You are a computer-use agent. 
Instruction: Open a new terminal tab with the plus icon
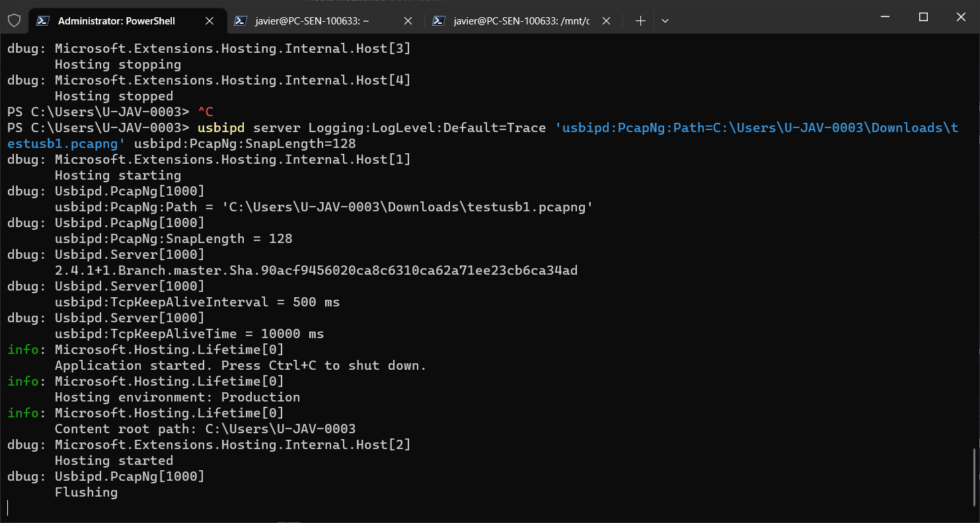tap(640, 20)
